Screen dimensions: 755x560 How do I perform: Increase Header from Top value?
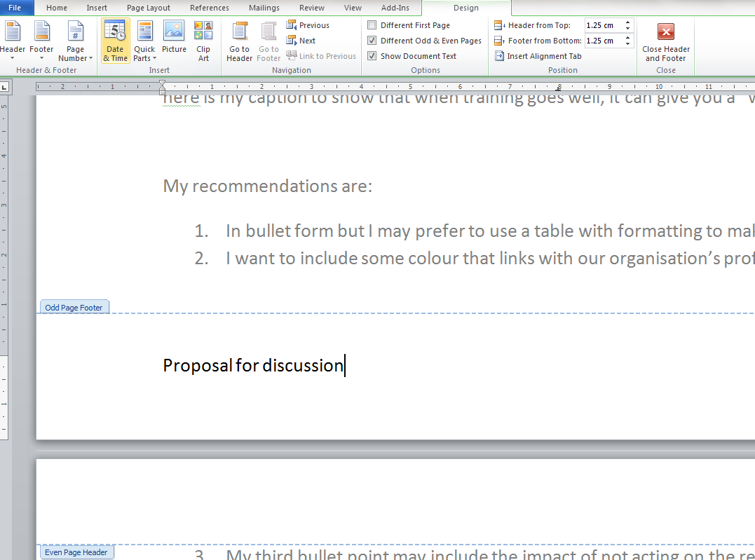(x=627, y=22)
